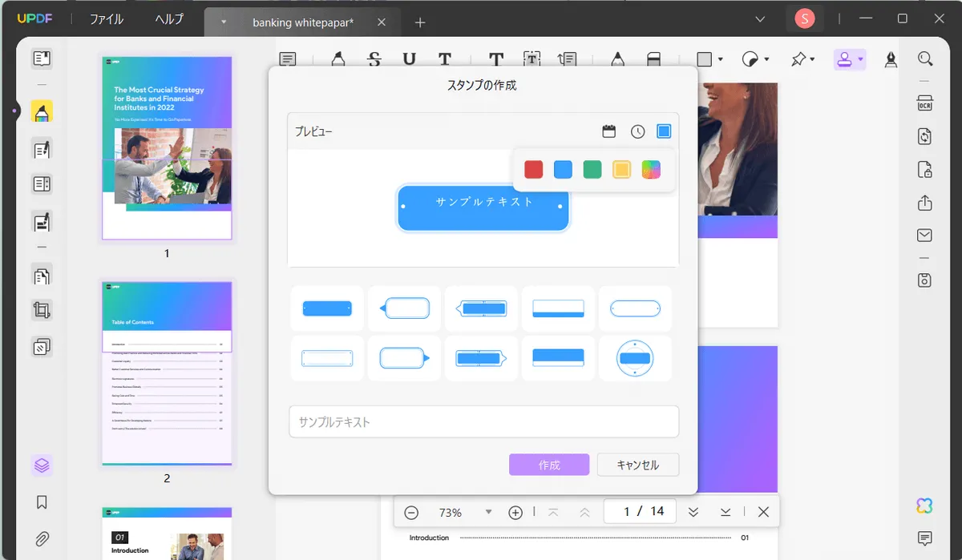
Task: Switch to the banking whitepapar* tab
Action: coord(303,22)
